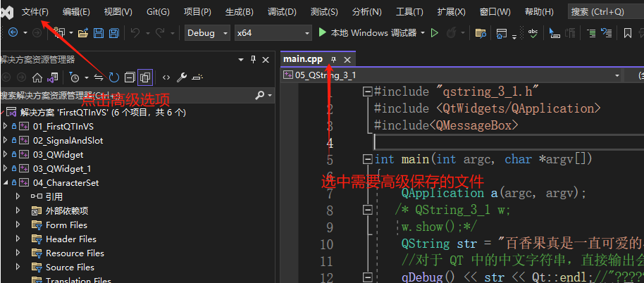Image resolution: width=644 pixels, height=283 pixels.
Task: Close the main.cpp tab
Action: [347, 59]
